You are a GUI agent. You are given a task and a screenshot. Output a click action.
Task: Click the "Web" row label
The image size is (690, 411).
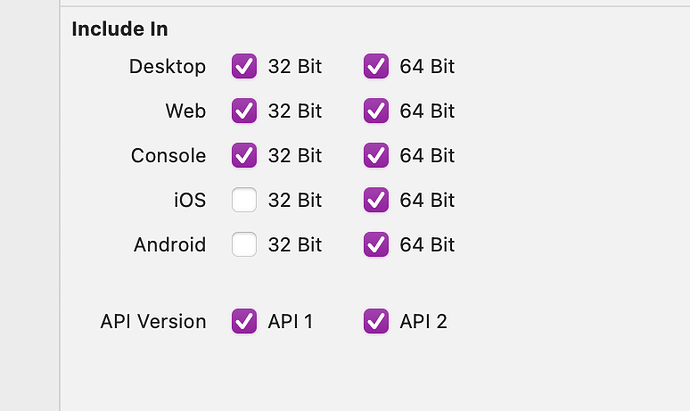pyautogui.click(x=185, y=111)
